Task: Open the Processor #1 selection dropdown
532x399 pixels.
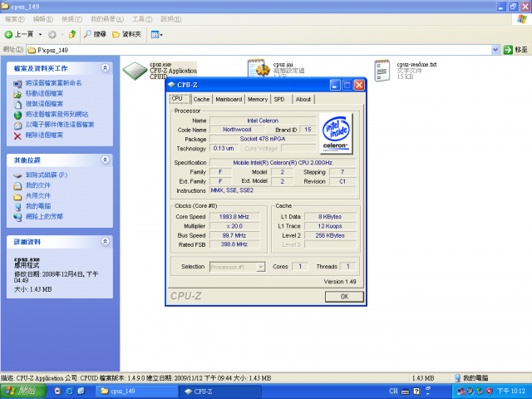Action: [260, 267]
